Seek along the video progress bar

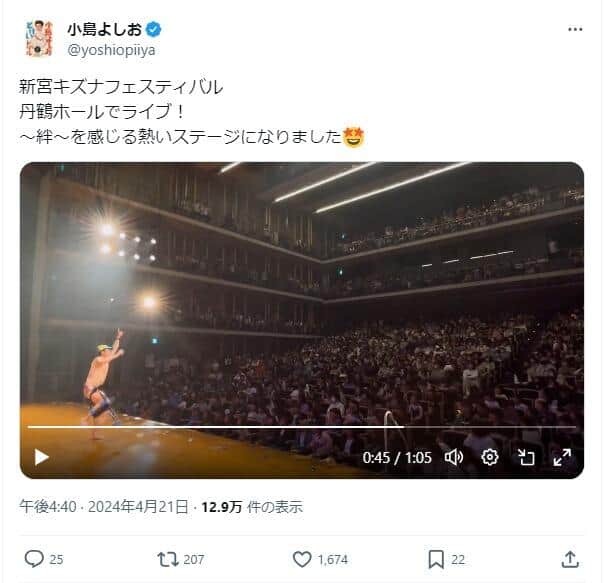302,427
